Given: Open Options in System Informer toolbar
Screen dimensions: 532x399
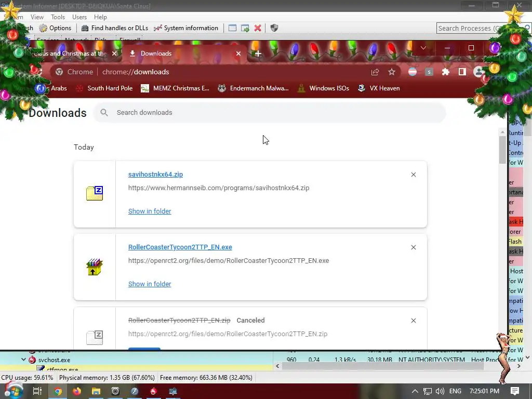Looking at the screenshot, I should click(55, 28).
